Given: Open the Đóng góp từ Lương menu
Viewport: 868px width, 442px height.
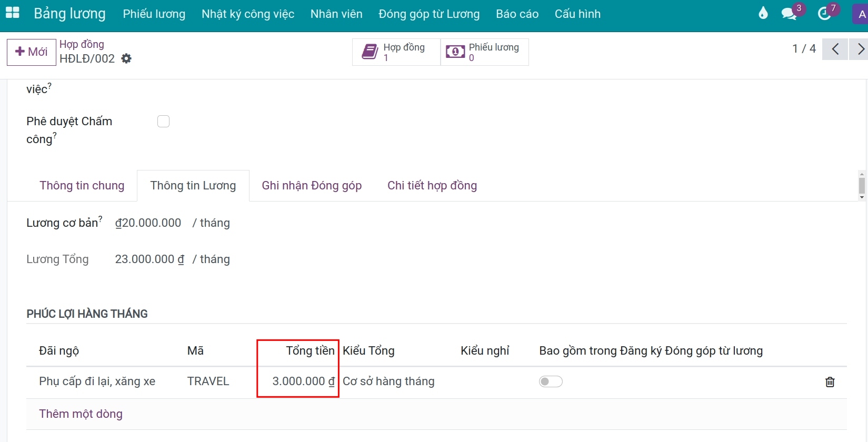Looking at the screenshot, I should click(x=429, y=14).
